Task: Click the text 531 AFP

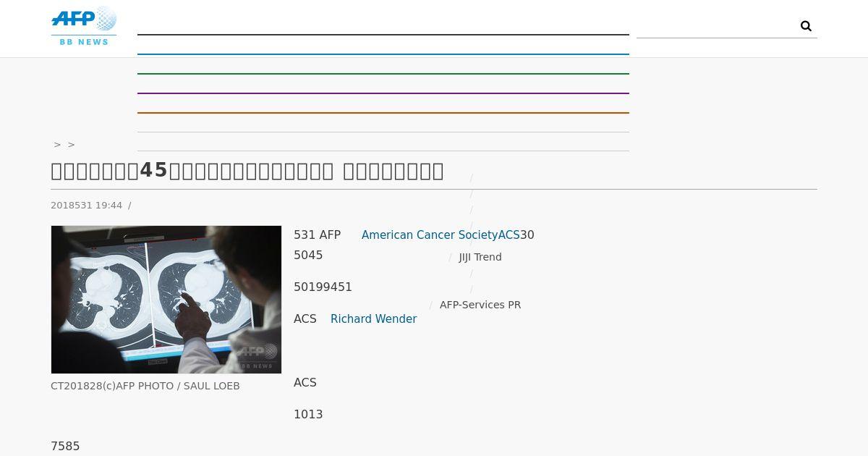Action: [x=317, y=235]
